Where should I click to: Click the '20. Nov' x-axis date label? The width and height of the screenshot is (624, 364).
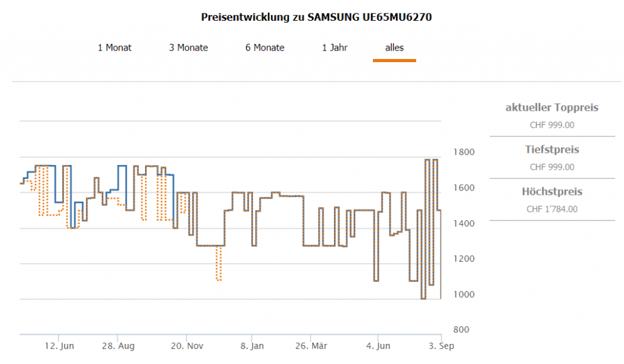[186, 346]
